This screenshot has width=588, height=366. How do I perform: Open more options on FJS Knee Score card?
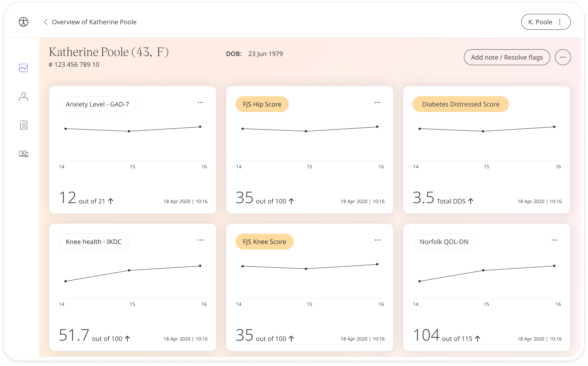point(377,240)
